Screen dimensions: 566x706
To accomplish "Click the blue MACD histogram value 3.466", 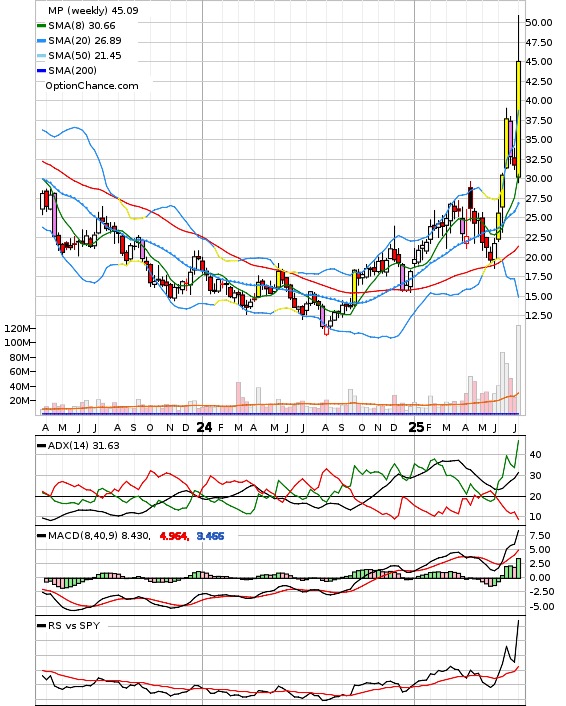I will coord(210,536).
